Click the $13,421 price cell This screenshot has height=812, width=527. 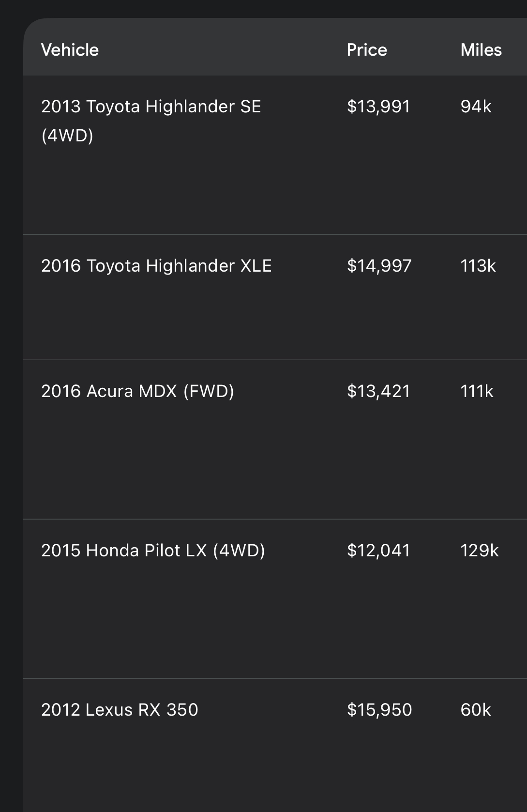tap(378, 391)
